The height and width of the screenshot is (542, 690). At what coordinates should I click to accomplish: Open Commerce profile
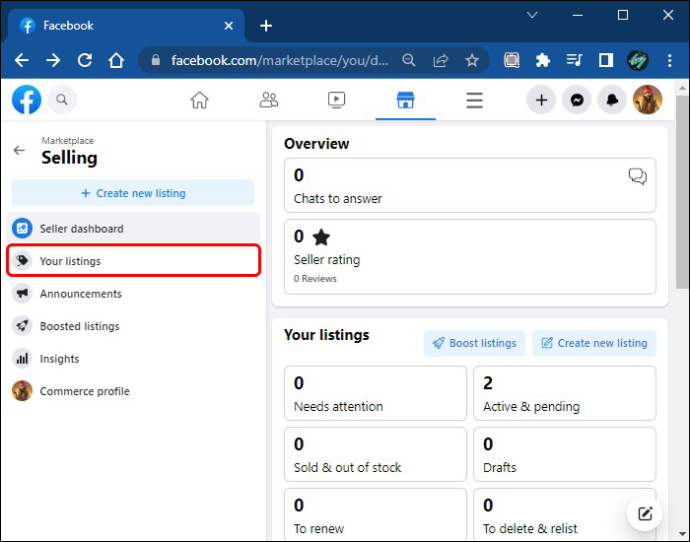coord(133,391)
